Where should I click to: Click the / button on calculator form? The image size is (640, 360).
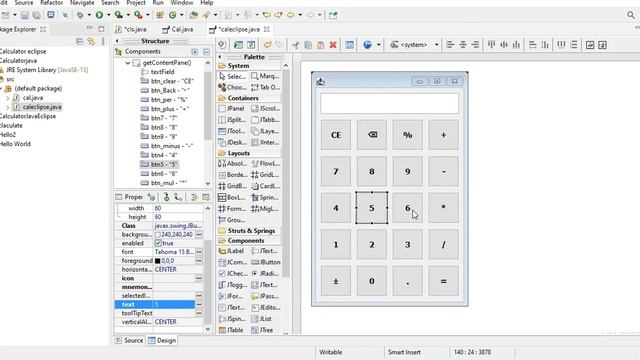(x=443, y=244)
